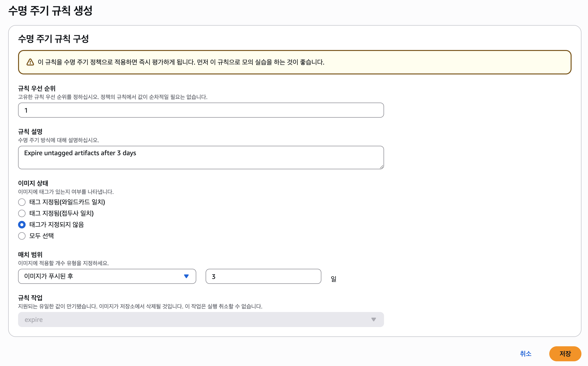
Task: Click the 매치 범위 section label
Action: 30,255
